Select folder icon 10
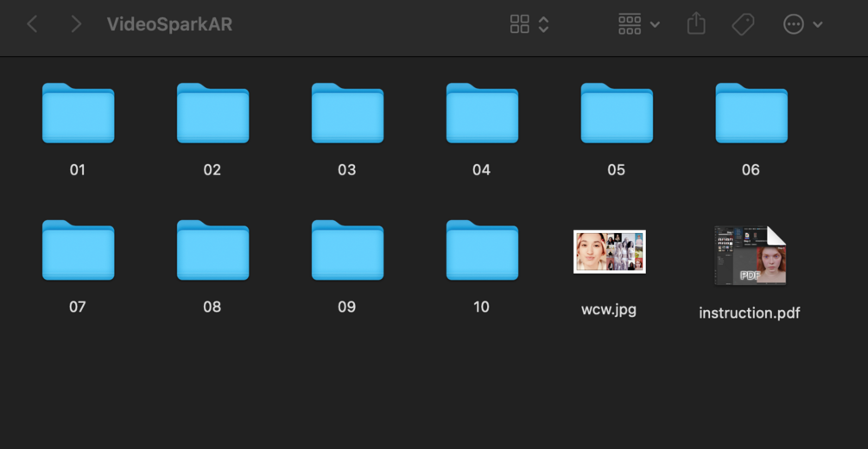The width and height of the screenshot is (868, 449). 482,250
